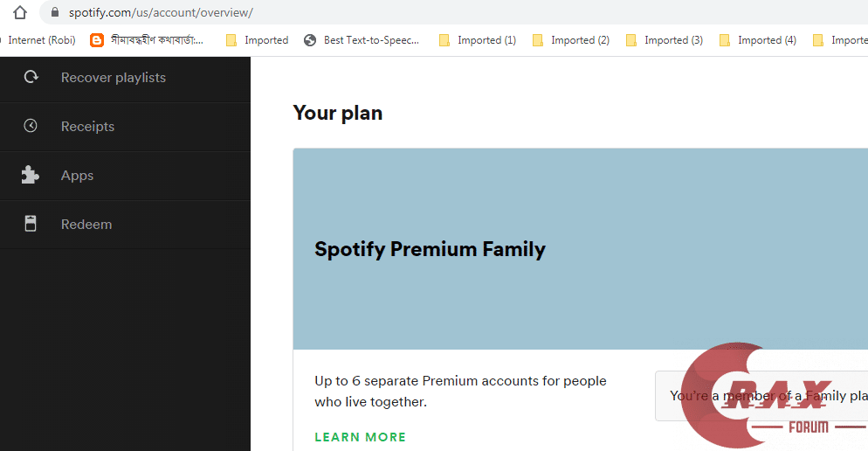Open the Recover playlists menu item

click(113, 77)
